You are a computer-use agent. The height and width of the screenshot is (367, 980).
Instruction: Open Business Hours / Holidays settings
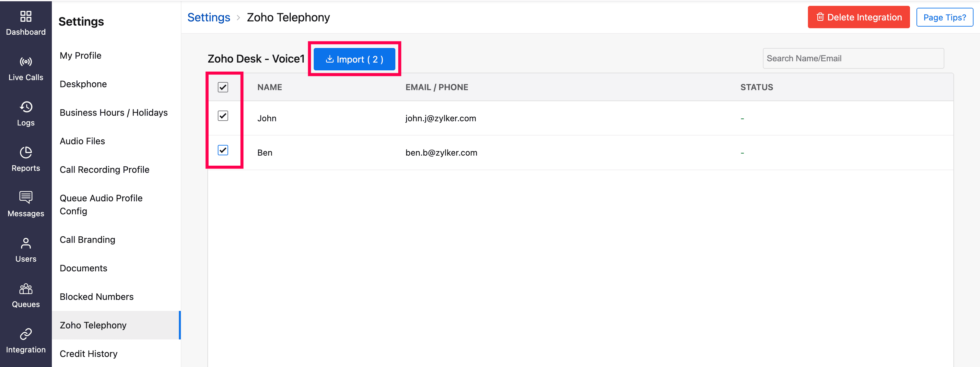coord(113,113)
